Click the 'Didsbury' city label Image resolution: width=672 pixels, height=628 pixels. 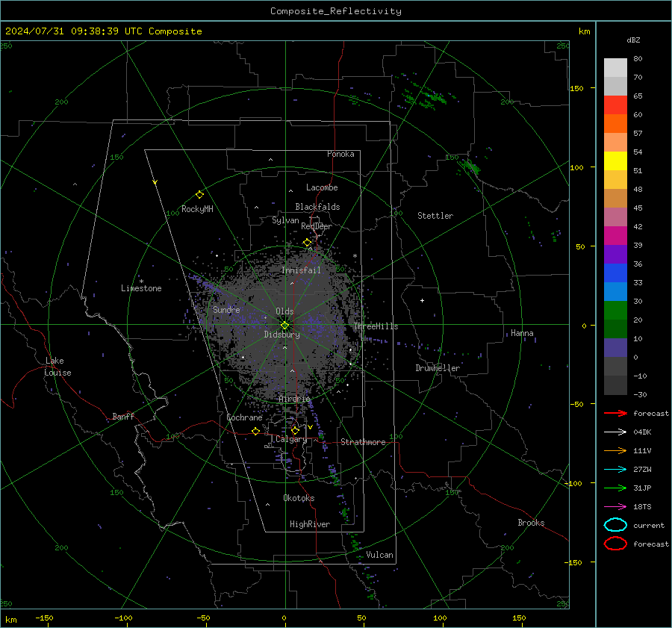(x=281, y=335)
